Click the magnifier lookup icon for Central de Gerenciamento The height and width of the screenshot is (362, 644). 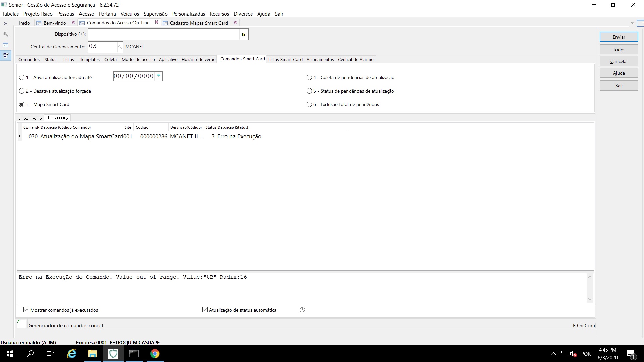(x=120, y=47)
